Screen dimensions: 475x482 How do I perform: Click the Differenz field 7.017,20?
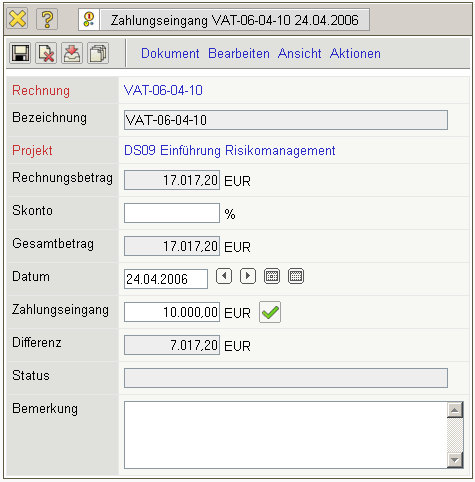click(x=172, y=345)
